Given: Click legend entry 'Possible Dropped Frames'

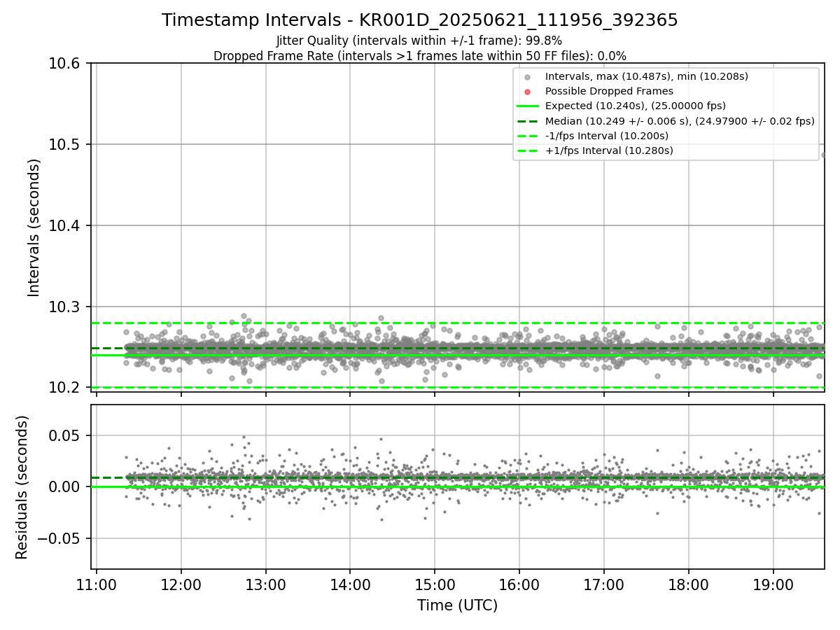Looking at the screenshot, I should [x=609, y=91].
